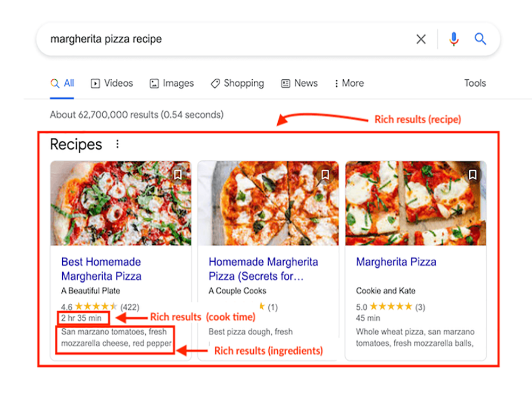Image resolution: width=532 pixels, height=399 pixels.
Task: Open the Margherita Pizza recipe by Cookie and Kate
Action: click(396, 262)
